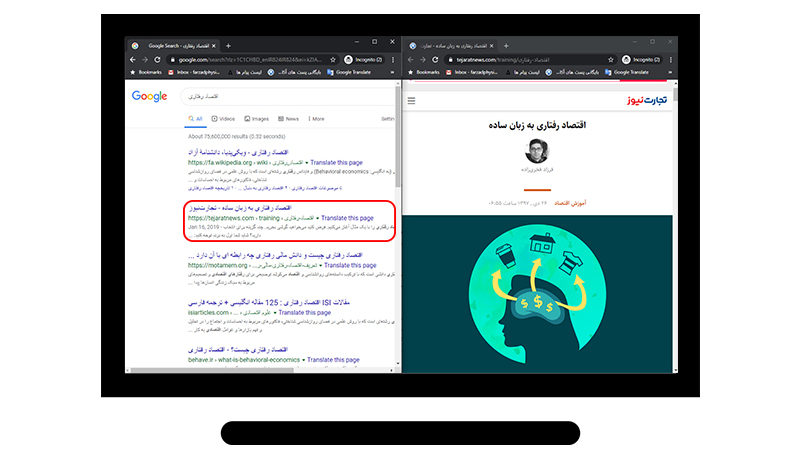Expand the More search categories menu

(316, 119)
